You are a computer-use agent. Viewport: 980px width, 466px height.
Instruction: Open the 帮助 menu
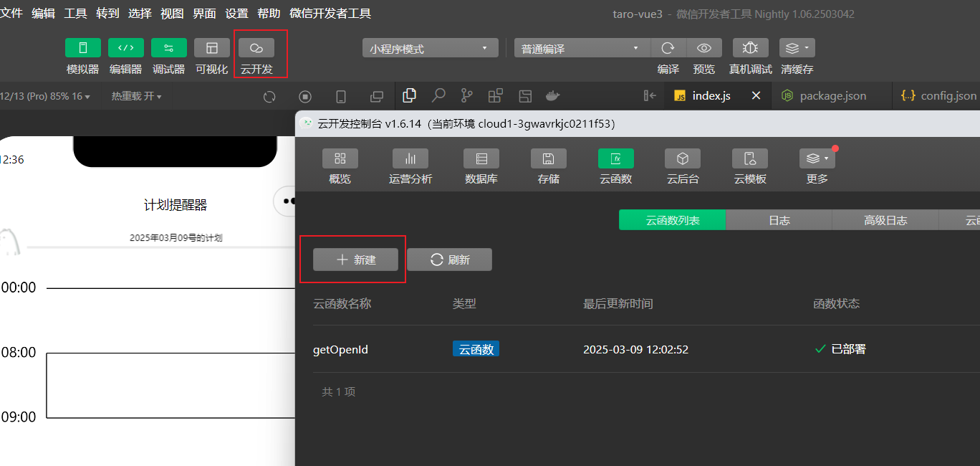click(x=269, y=14)
